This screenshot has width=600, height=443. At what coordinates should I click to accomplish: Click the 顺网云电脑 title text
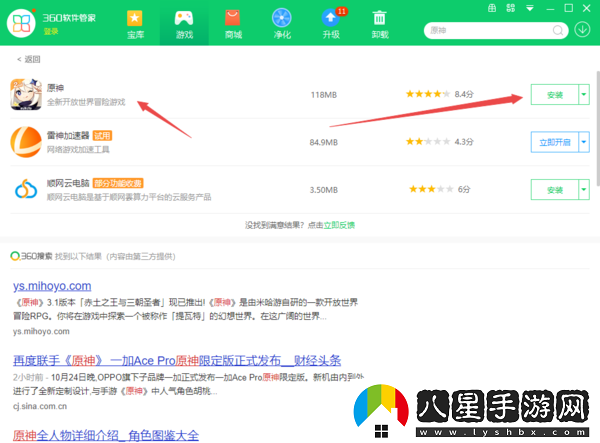[x=68, y=183]
